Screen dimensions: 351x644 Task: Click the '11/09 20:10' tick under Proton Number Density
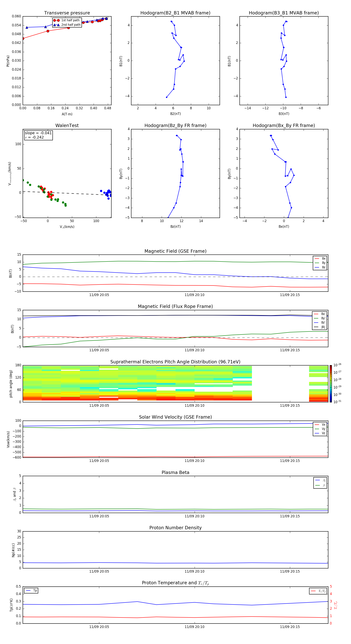194,571
